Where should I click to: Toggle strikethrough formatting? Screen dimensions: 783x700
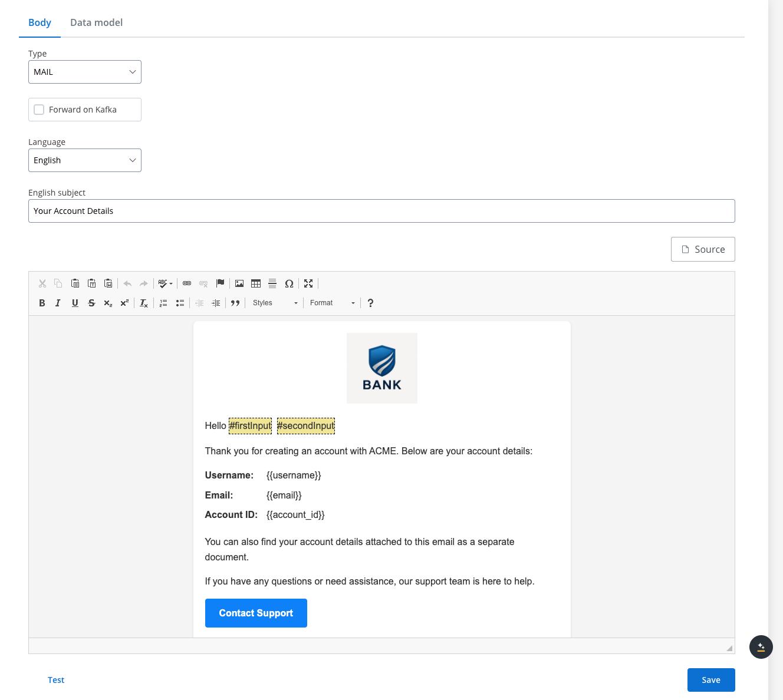(91, 303)
